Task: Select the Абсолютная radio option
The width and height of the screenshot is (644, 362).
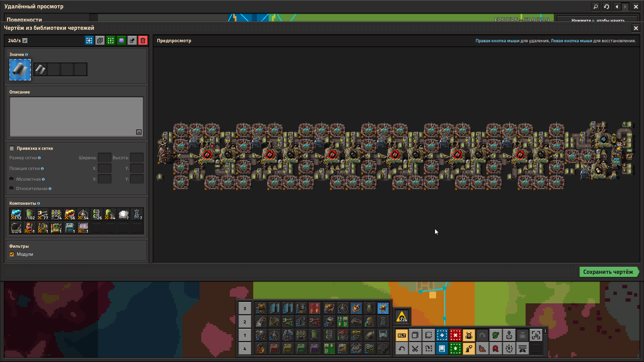Action: point(11,179)
